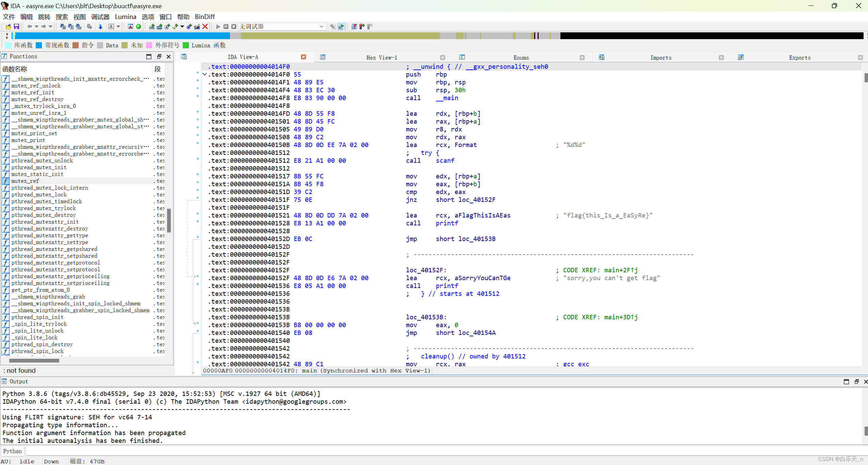Click the blue down arrow jump icon
This screenshot has width=868, height=465.
pos(100,27)
